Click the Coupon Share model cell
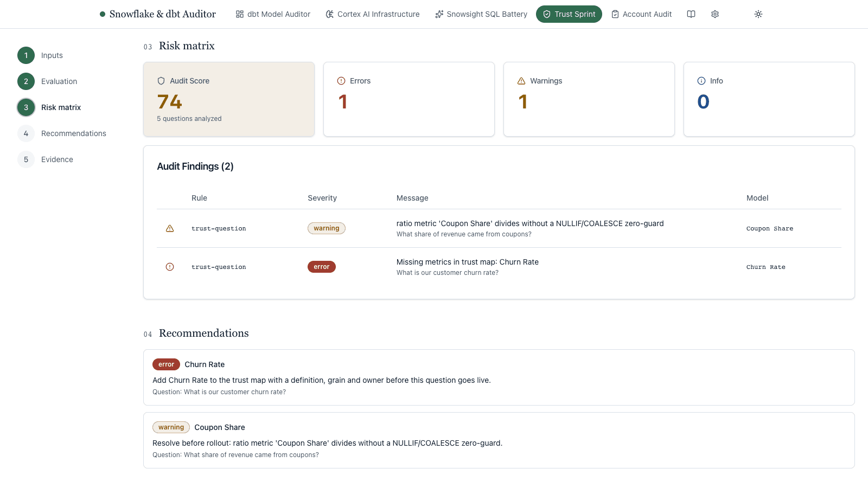The image size is (868, 488). tap(770, 228)
